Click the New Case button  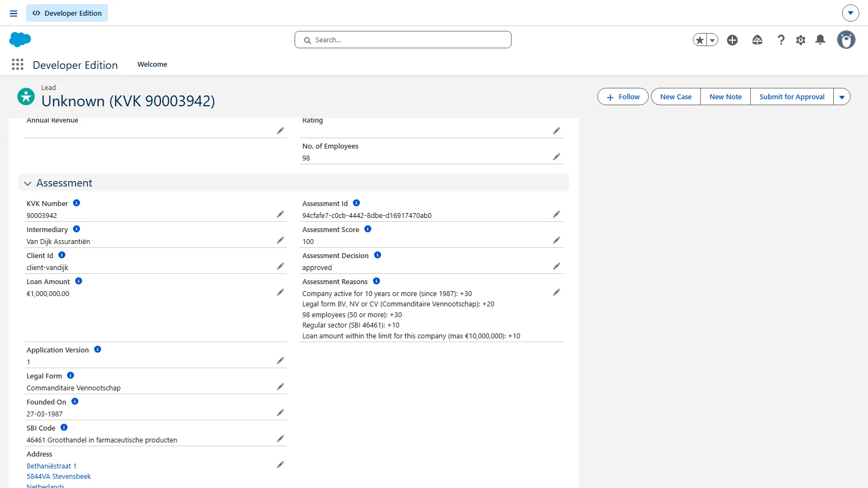pyautogui.click(x=676, y=97)
